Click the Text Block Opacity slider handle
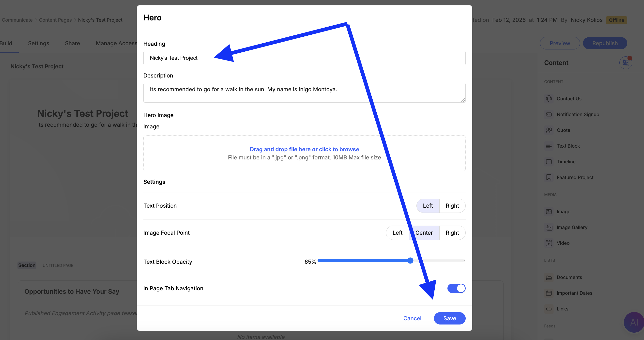Viewport: 644px width, 340px height. point(410,261)
